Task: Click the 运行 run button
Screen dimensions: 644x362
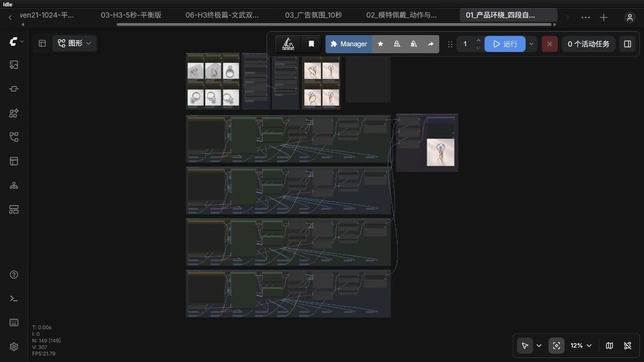Action: (x=505, y=44)
